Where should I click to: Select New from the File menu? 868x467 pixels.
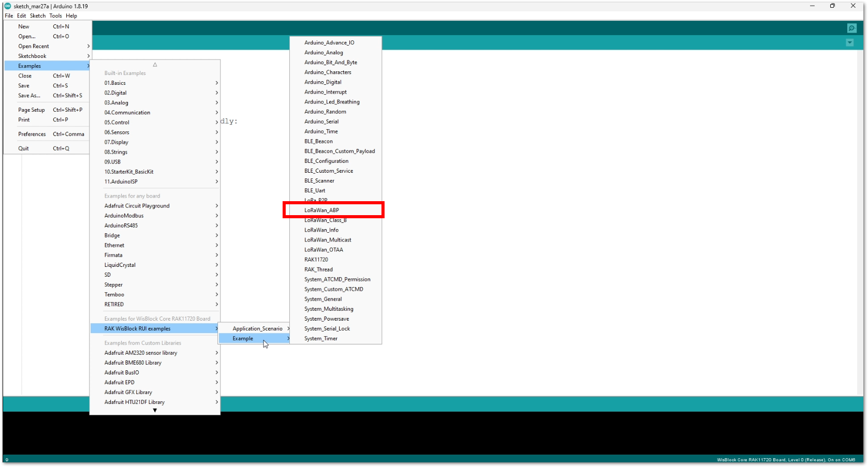(47, 26)
